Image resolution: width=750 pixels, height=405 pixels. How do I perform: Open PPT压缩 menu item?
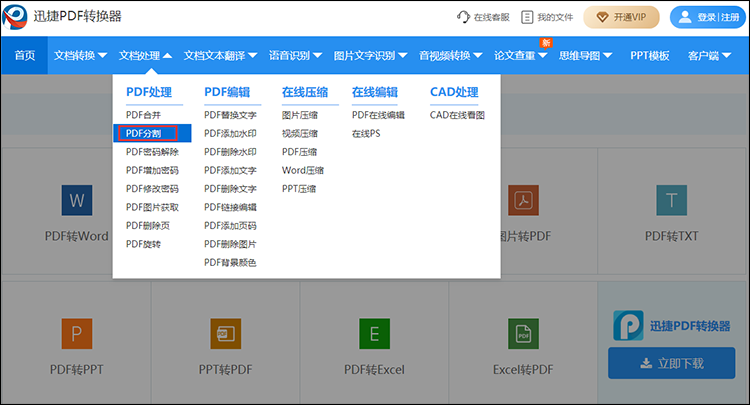[x=299, y=189]
